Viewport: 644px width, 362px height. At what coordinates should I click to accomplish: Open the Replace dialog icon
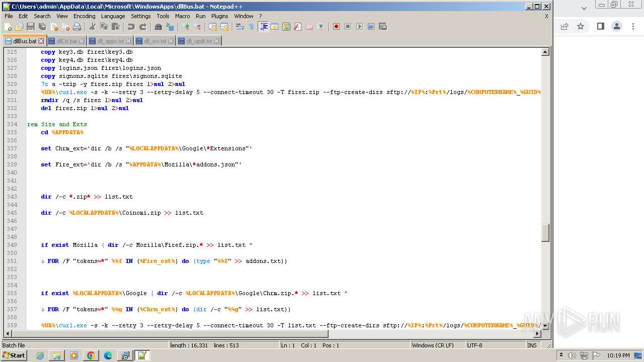[x=170, y=27]
